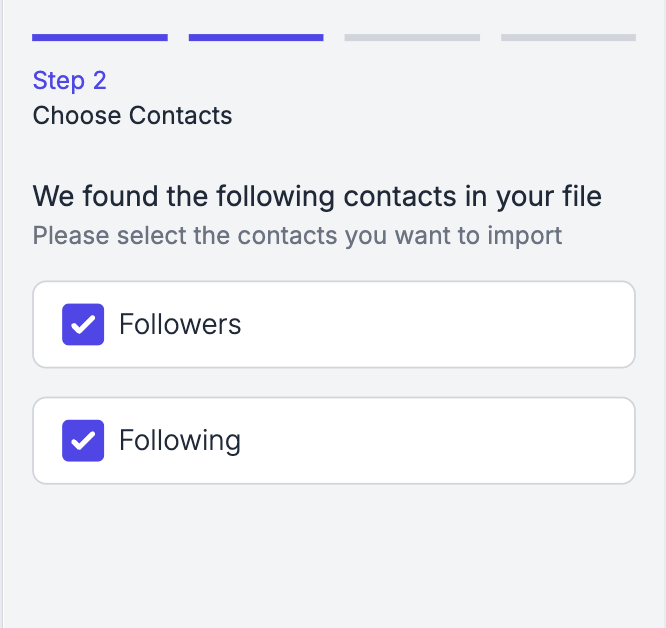Uncheck the Followers checkbox
This screenshot has height=628, width=666.
83,325
